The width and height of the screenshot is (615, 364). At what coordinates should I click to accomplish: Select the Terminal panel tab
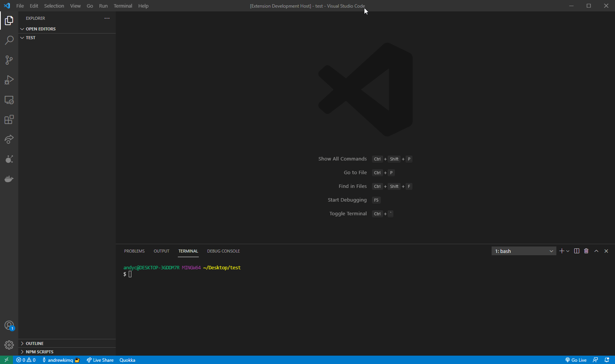(188, 251)
